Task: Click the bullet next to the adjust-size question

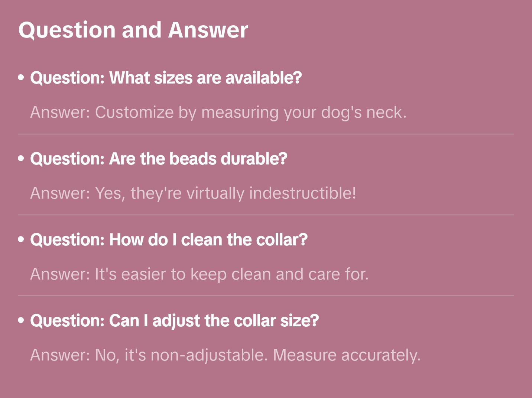Action: click(21, 320)
